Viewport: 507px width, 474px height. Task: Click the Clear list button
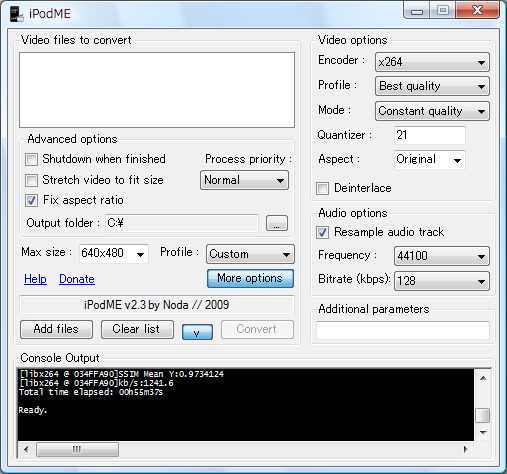137,329
